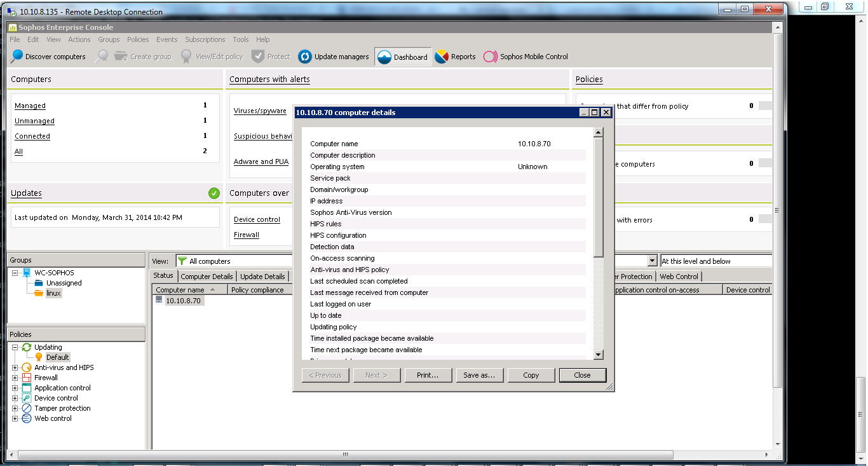
Task: Click the Web control policy icon
Action: tap(27, 418)
